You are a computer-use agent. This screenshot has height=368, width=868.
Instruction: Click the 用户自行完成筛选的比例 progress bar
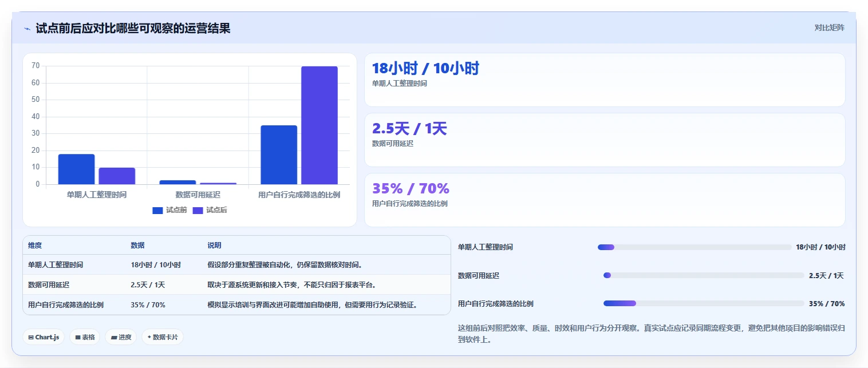(704, 303)
